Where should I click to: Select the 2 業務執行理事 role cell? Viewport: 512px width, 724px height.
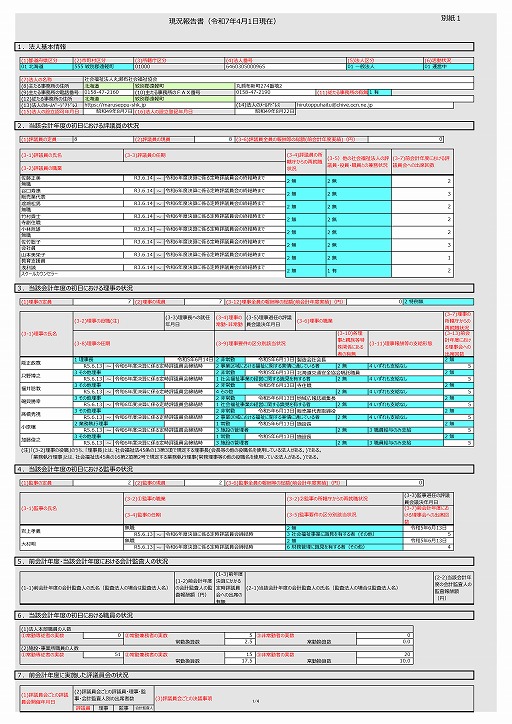[119, 423]
